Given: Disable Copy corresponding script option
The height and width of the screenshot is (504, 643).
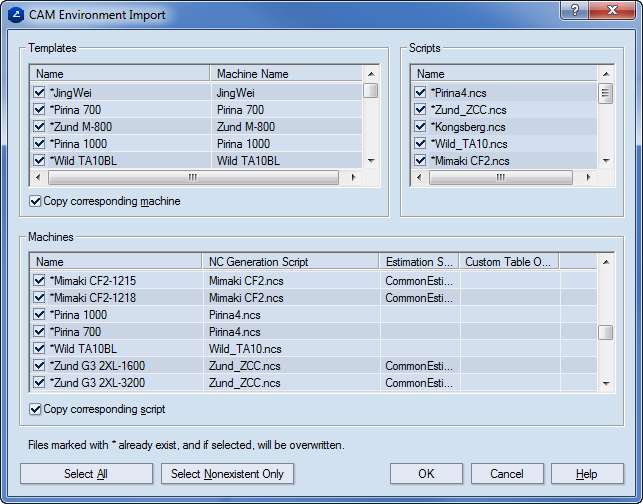Looking at the screenshot, I should click(x=35, y=409).
